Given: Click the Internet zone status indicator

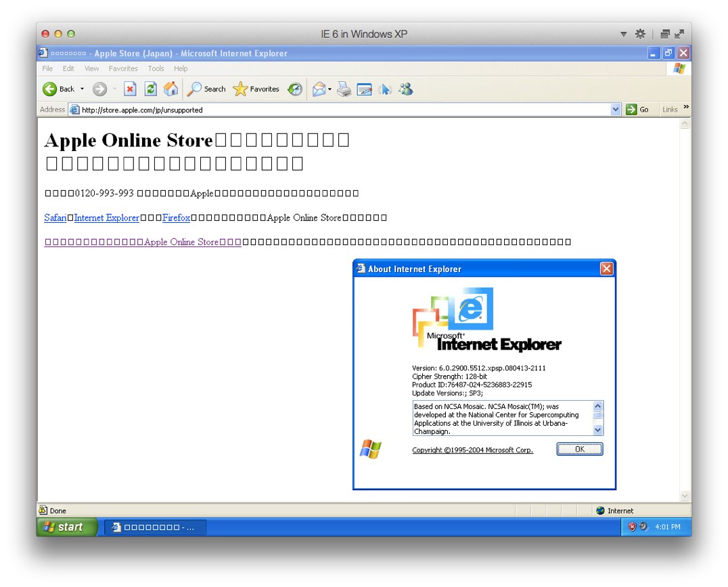Looking at the screenshot, I should pyautogui.click(x=615, y=510).
